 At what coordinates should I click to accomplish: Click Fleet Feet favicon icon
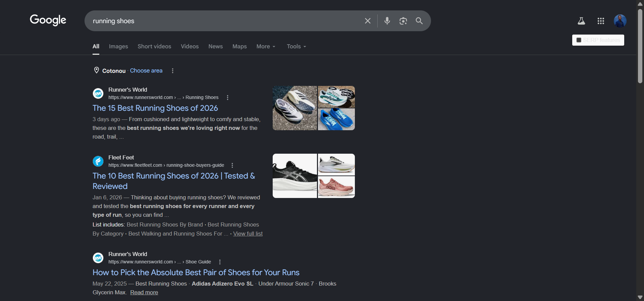(x=98, y=161)
